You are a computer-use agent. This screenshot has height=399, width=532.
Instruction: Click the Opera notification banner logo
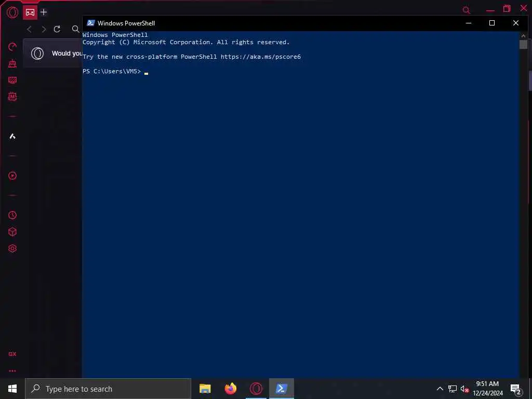37,54
